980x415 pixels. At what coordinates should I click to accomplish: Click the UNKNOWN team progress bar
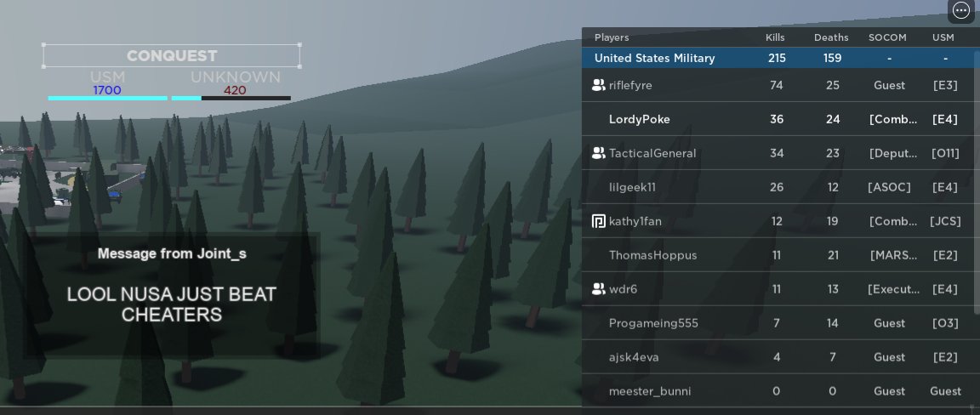pyautogui.click(x=231, y=98)
